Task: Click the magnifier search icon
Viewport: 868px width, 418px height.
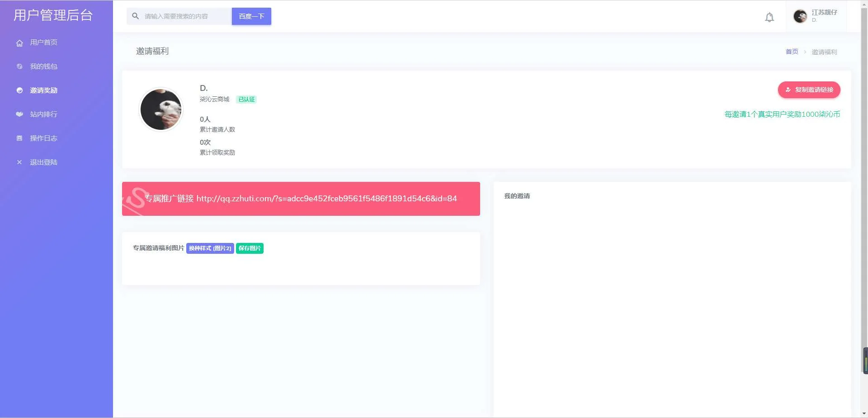Action: click(135, 16)
